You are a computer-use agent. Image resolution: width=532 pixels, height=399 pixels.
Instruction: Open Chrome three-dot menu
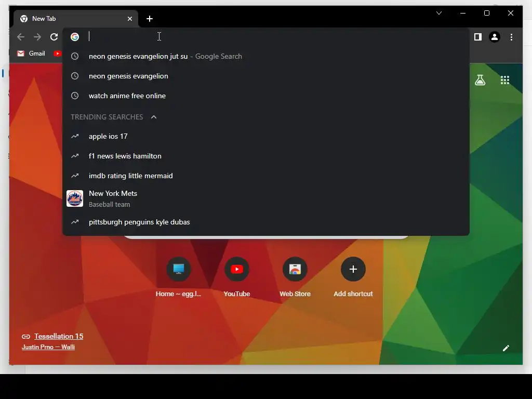coord(511,37)
